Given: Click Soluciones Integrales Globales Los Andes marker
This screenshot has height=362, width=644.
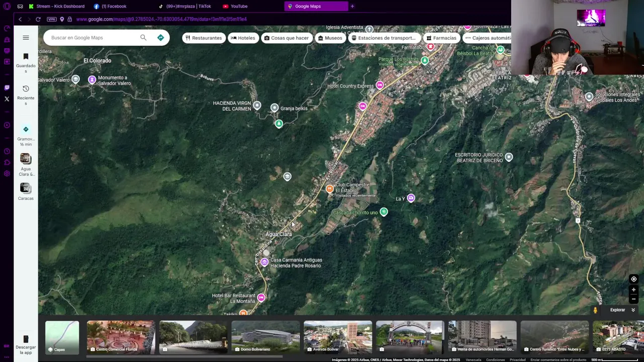Looking at the screenshot, I should pos(589,97).
